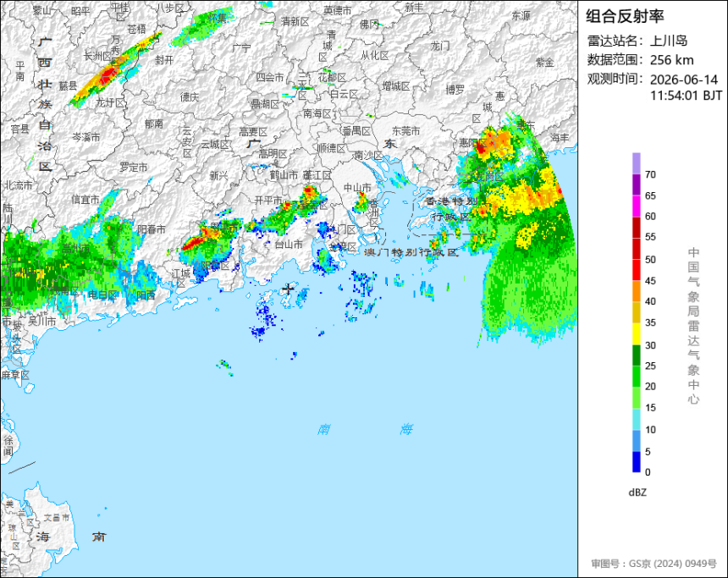The width and height of the screenshot is (728, 578).
Task: Click the 开平市 map label
Action: point(268,200)
